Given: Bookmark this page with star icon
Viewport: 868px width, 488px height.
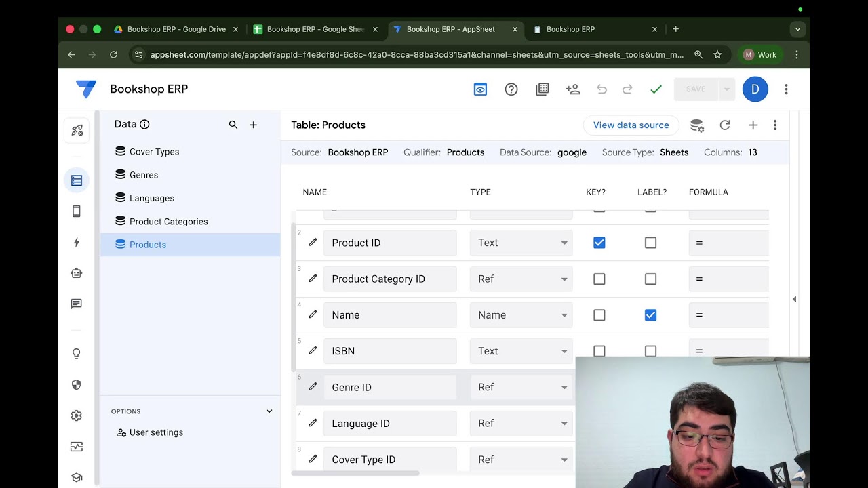Looking at the screenshot, I should (717, 55).
